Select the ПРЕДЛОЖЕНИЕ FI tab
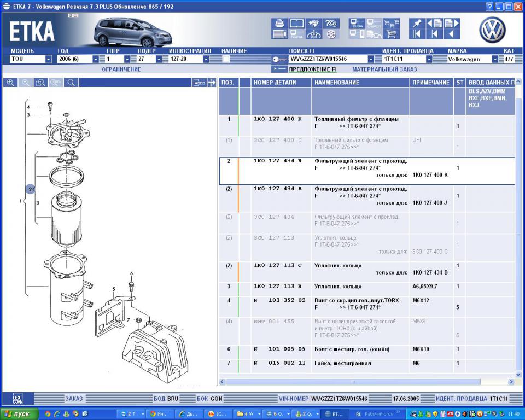The image size is (525, 420). coord(313,69)
